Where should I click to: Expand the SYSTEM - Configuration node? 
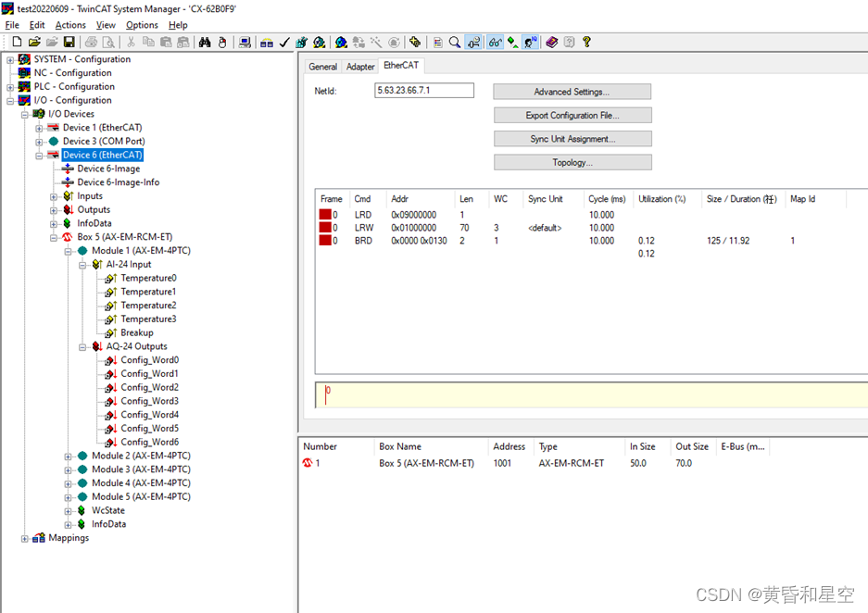(10, 60)
